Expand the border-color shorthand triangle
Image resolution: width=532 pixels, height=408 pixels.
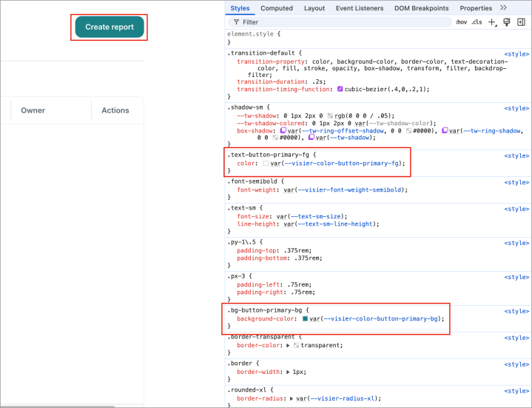coord(288,345)
